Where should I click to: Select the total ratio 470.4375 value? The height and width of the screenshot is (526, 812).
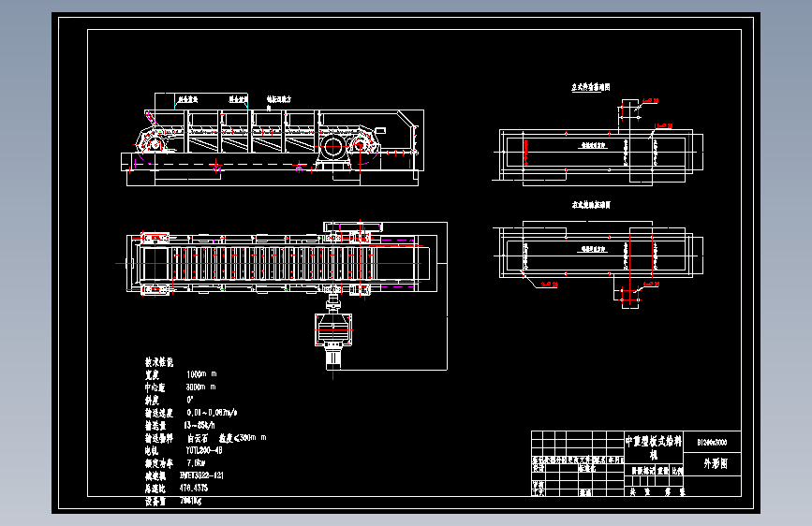coord(194,489)
